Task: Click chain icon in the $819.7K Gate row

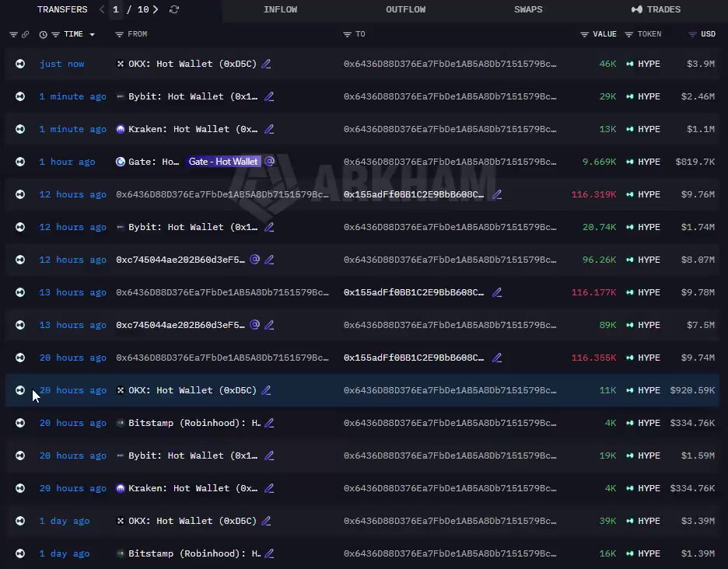Action: [20, 162]
